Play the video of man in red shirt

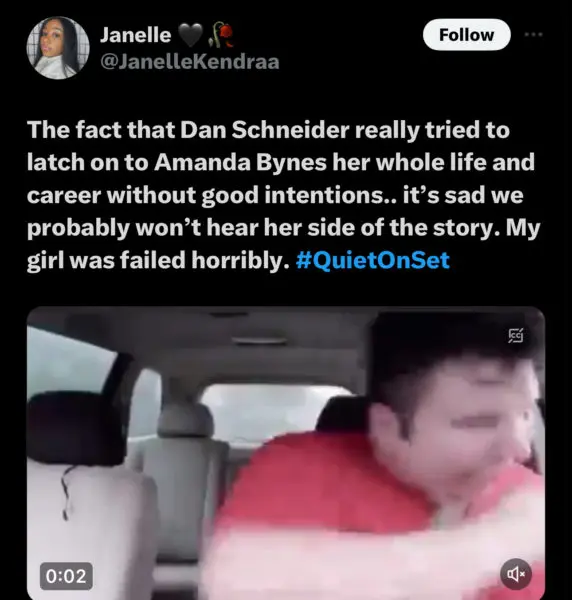click(285, 453)
